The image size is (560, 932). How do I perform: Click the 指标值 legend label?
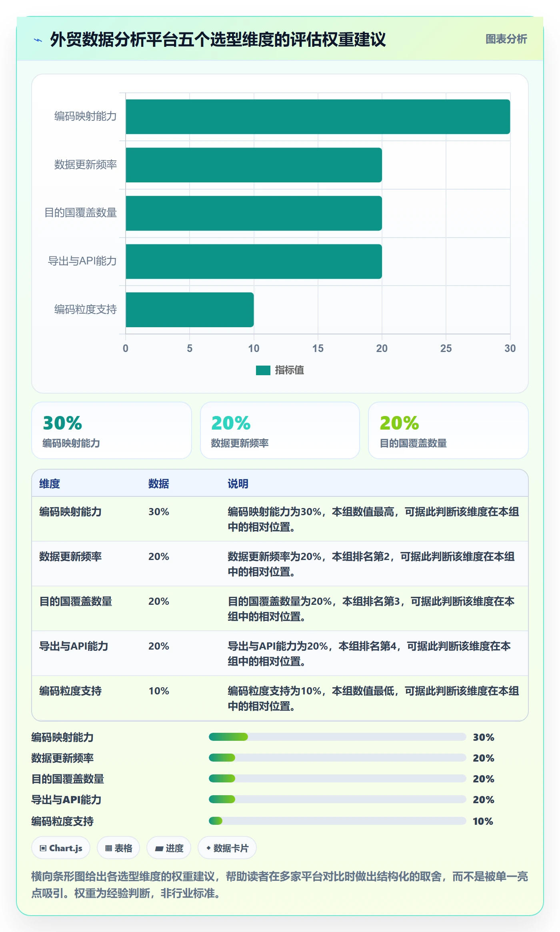pyautogui.click(x=289, y=370)
